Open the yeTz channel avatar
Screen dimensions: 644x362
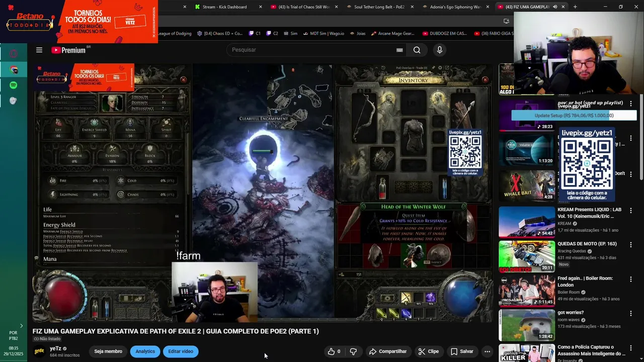pos(39,351)
